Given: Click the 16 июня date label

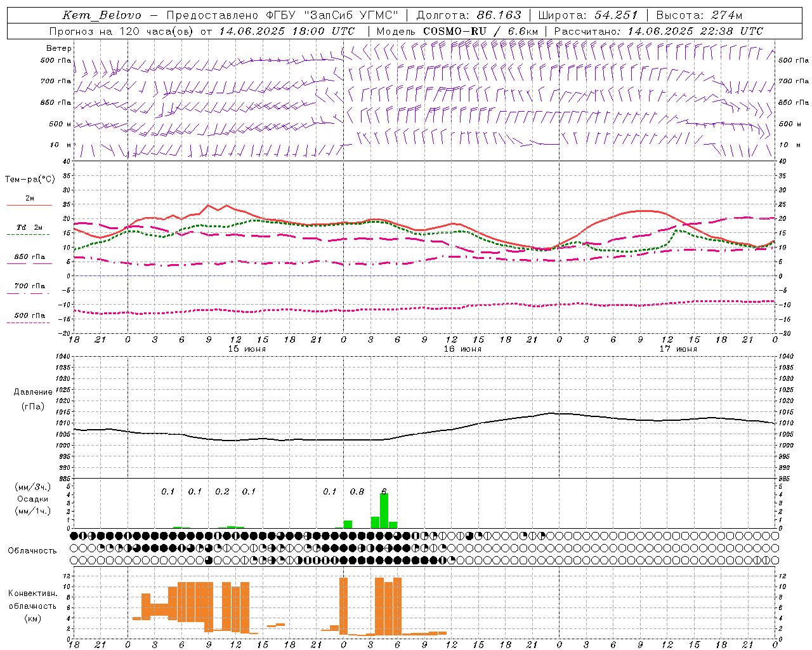Looking at the screenshot, I should (462, 349).
